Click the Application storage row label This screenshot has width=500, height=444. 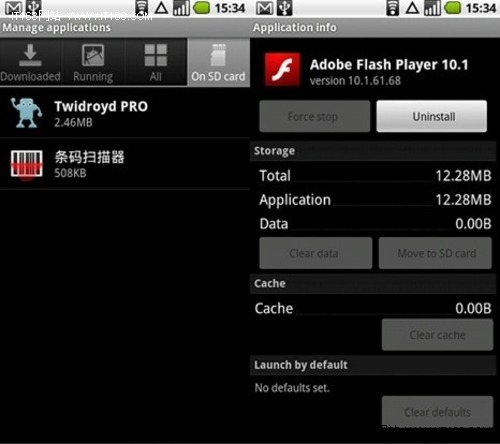pyautogui.click(x=295, y=200)
